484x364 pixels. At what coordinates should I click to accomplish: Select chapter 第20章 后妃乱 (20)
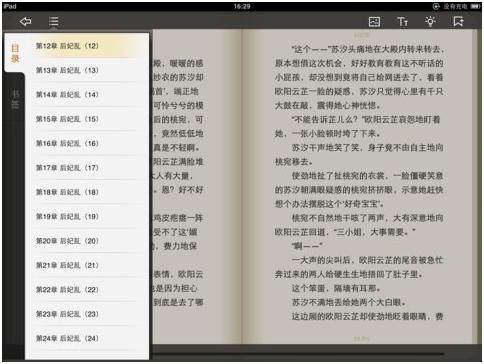point(87,241)
